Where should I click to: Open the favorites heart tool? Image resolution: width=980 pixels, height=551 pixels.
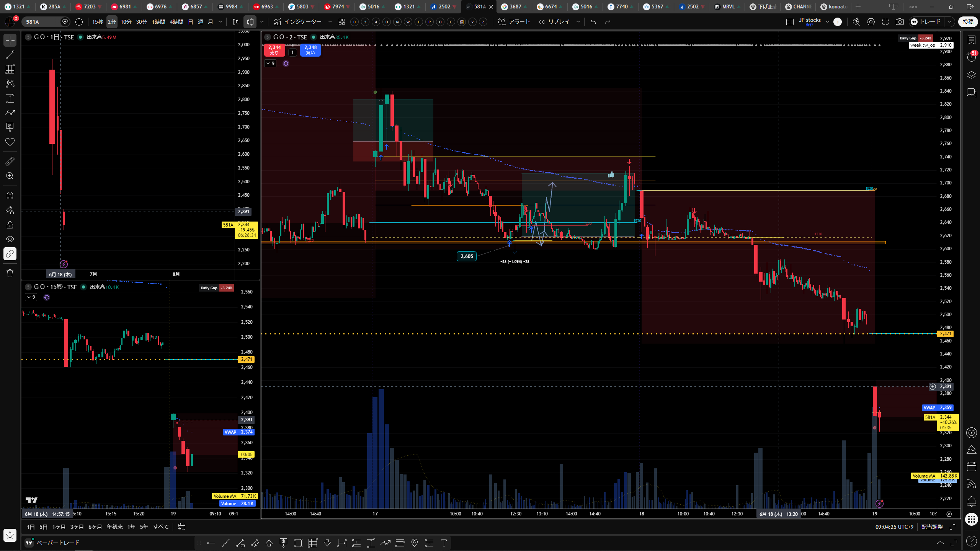tap(10, 142)
